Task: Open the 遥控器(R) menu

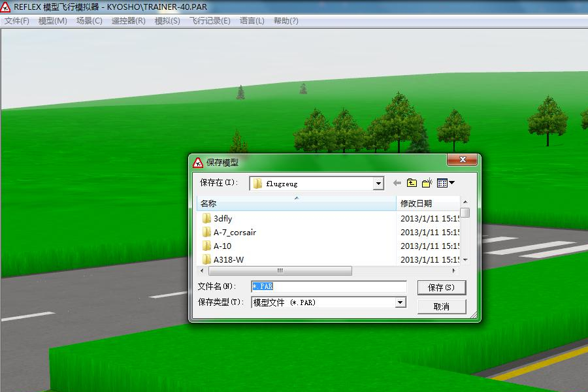Action: (128, 21)
